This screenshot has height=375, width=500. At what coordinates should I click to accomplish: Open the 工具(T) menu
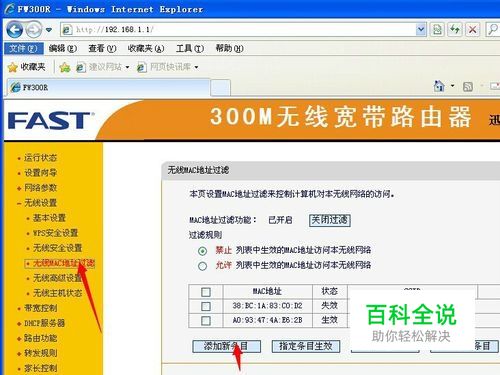click(190, 49)
